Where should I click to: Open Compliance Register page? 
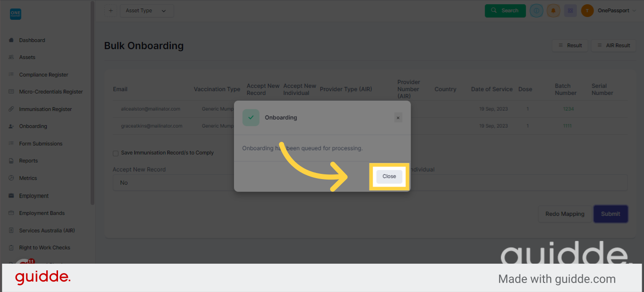click(x=43, y=75)
